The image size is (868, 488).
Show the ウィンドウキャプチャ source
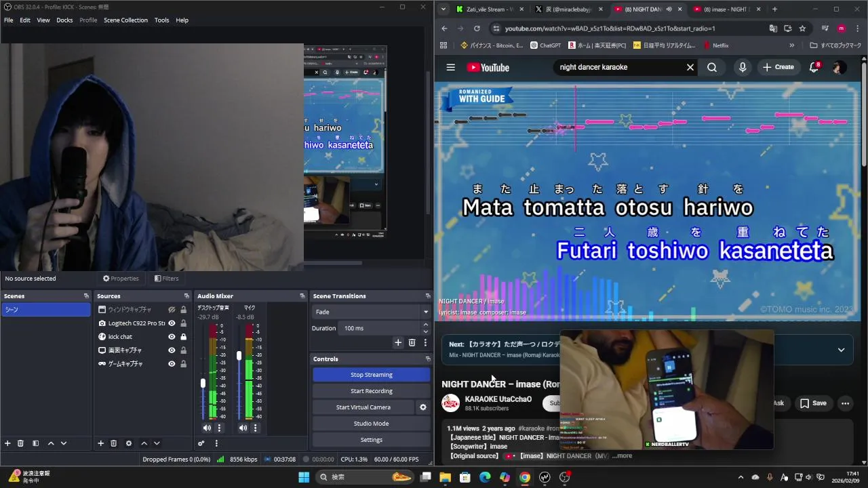[x=172, y=310]
